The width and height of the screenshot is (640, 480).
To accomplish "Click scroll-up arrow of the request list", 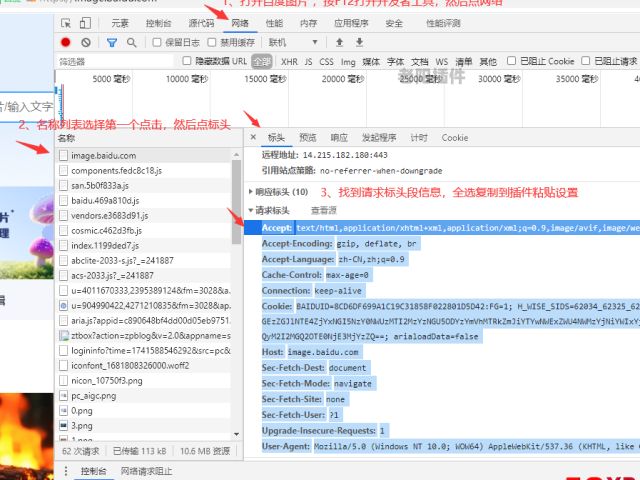I will click(236, 155).
